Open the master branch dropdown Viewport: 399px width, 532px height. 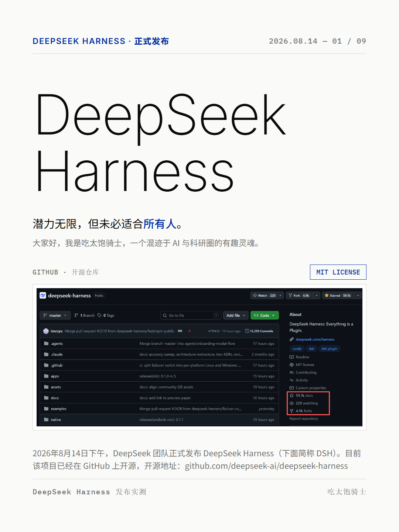[x=55, y=316]
